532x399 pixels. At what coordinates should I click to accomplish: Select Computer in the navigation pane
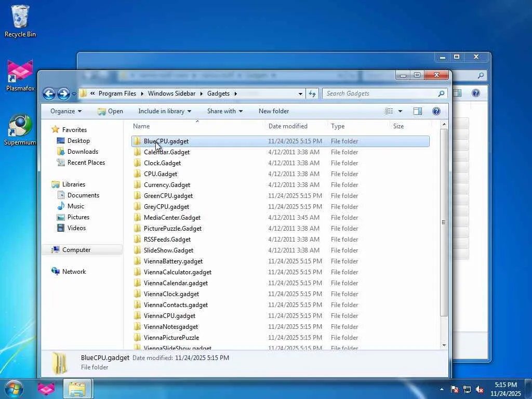[76, 250]
